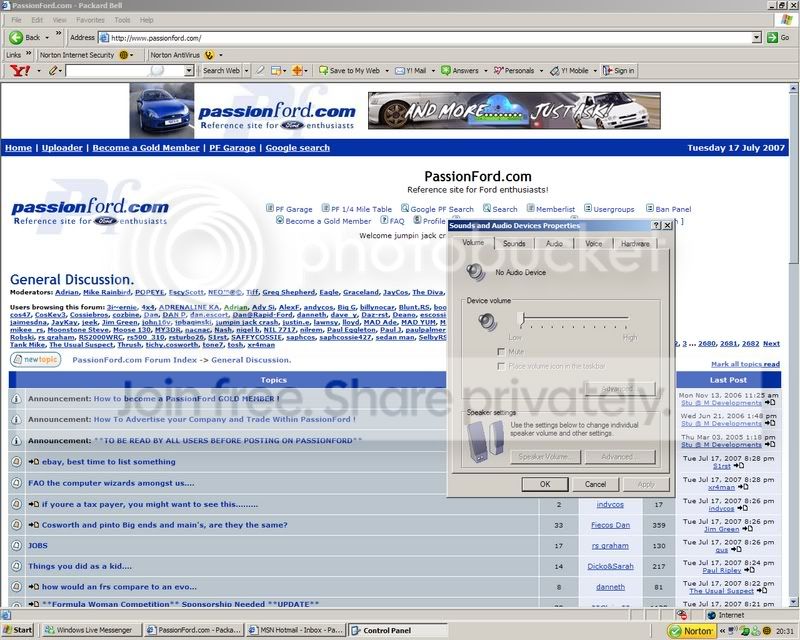Screen dimensions: 800x640
Task: Expand the Norton Internet Security dropdown
Action: coord(132,55)
